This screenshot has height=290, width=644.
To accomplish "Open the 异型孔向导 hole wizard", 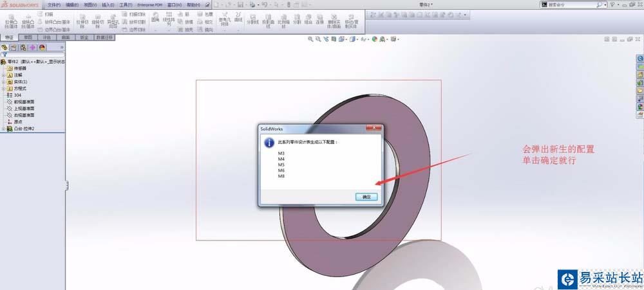I will pyautogui.click(x=113, y=21).
